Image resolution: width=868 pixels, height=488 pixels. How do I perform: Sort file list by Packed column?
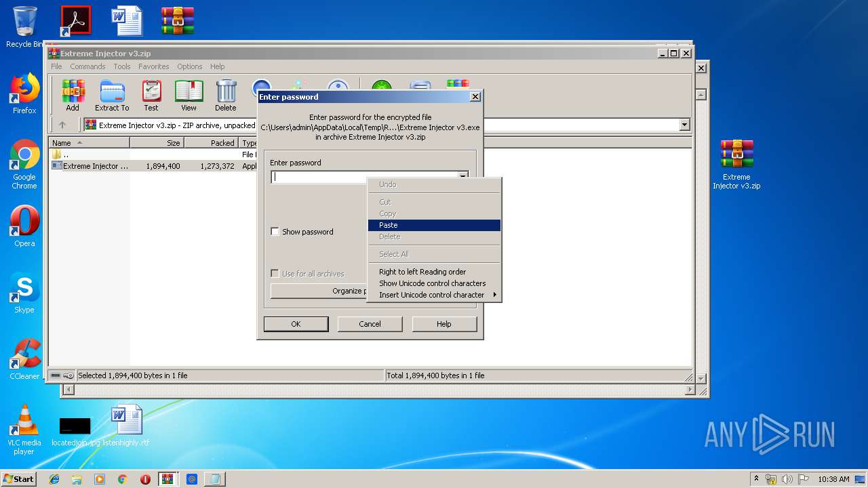pyautogui.click(x=212, y=143)
